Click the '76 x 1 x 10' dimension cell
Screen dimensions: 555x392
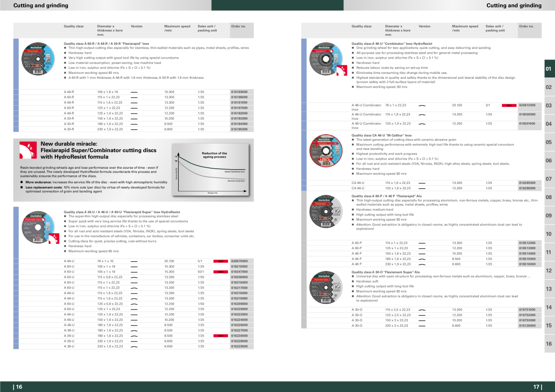coord(105,261)
